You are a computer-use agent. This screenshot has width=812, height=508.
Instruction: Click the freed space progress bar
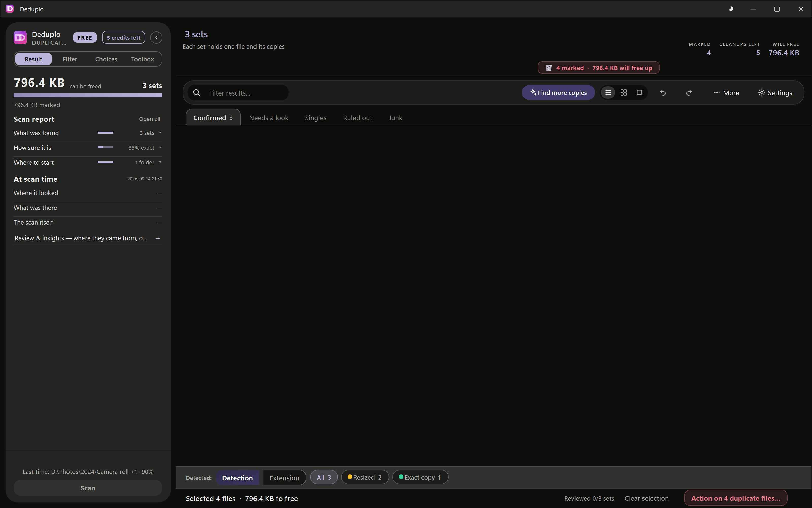[88, 96]
